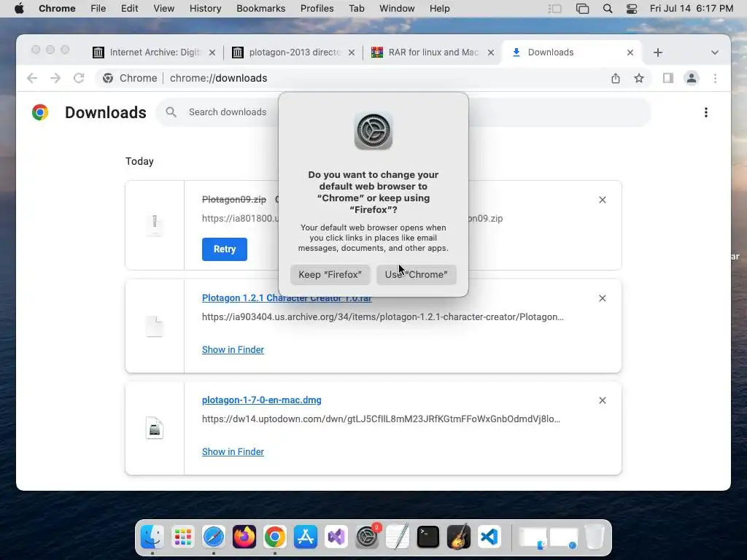Open the Bookmarks menu
Screen dimensions: 747x560
(261, 9)
